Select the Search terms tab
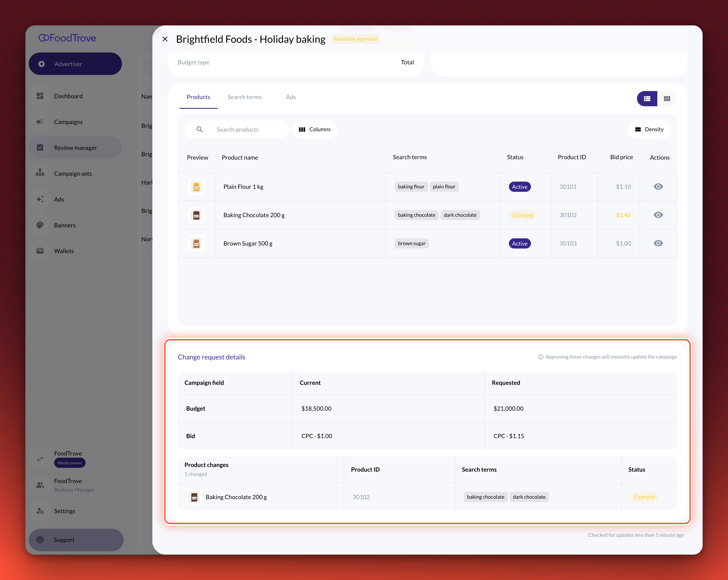 [244, 97]
